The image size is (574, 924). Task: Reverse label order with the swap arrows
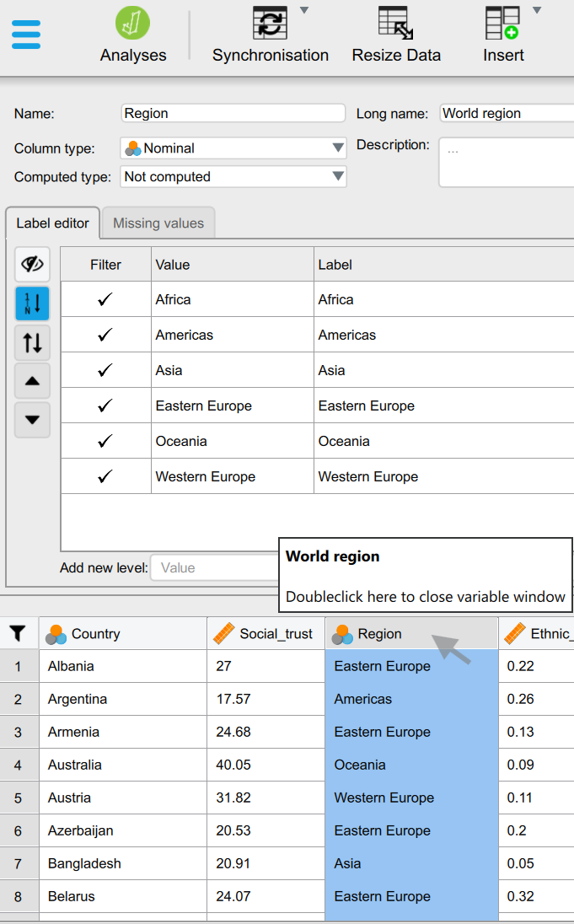(x=32, y=342)
